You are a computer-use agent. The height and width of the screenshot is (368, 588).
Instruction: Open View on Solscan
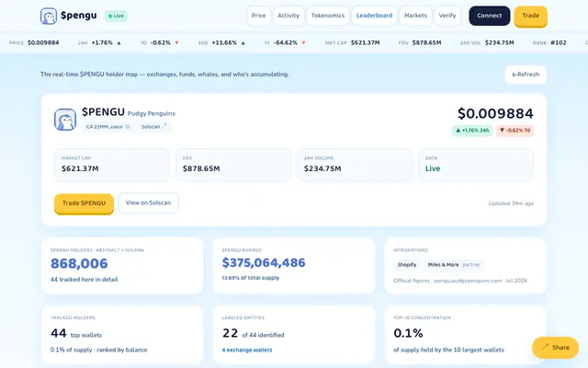pos(148,202)
